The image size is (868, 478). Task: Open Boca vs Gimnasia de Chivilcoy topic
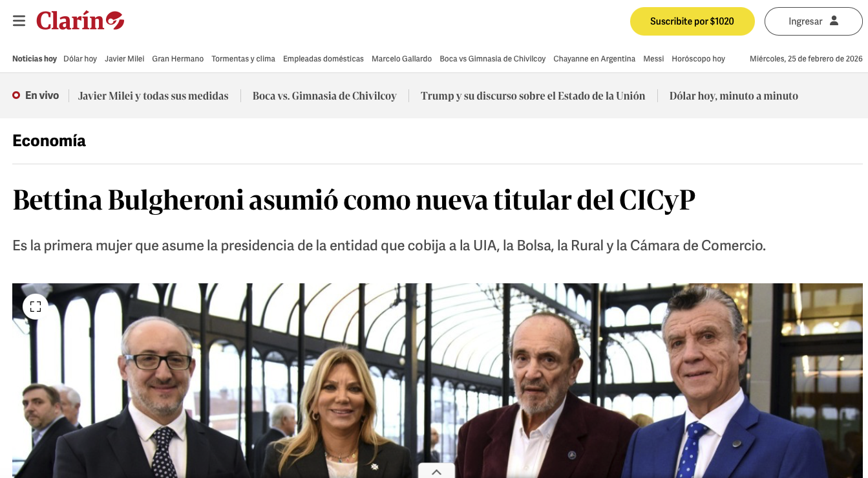pyautogui.click(x=492, y=59)
